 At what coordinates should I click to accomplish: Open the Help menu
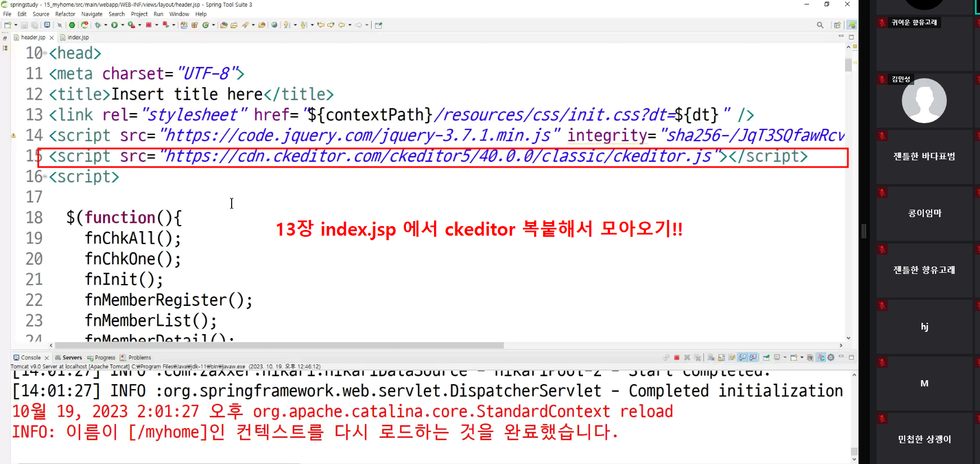201,14
